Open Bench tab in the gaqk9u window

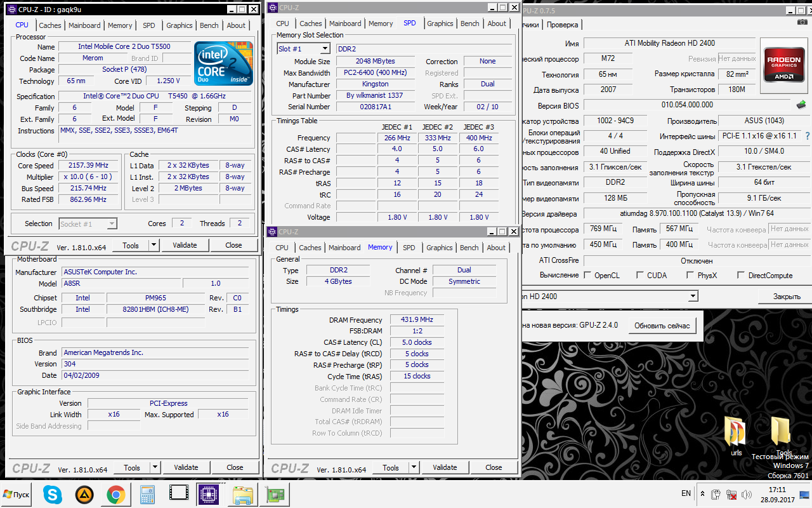pyautogui.click(x=209, y=25)
